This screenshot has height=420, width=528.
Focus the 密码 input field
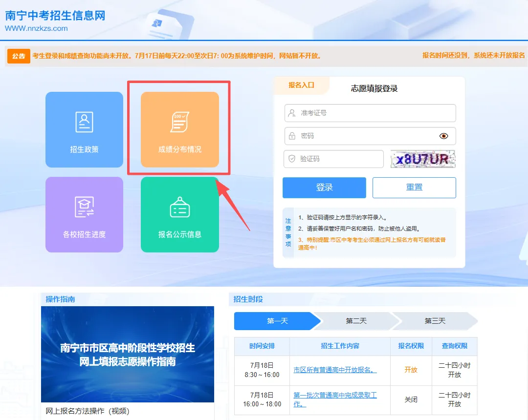[370, 136]
